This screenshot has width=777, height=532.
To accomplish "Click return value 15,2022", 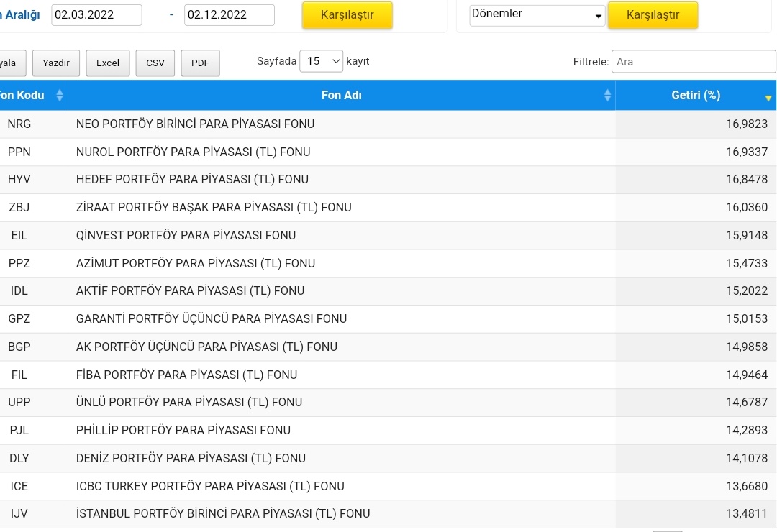I will 747,290.
